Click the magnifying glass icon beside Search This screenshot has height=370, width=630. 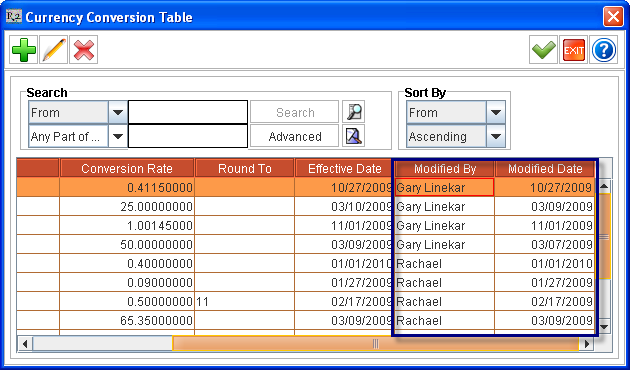(x=354, y=112)
